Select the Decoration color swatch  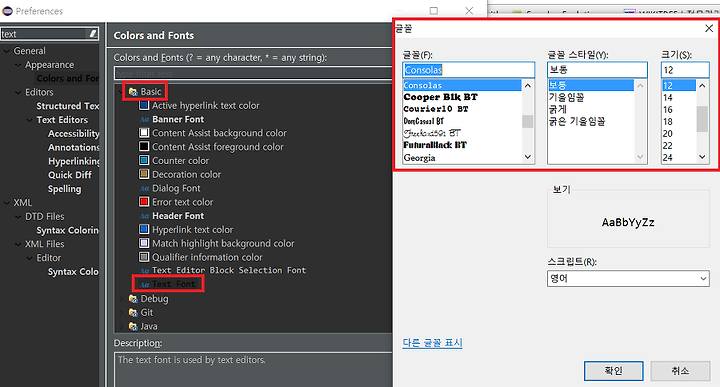pyautogui.click(x=144, y=174)
